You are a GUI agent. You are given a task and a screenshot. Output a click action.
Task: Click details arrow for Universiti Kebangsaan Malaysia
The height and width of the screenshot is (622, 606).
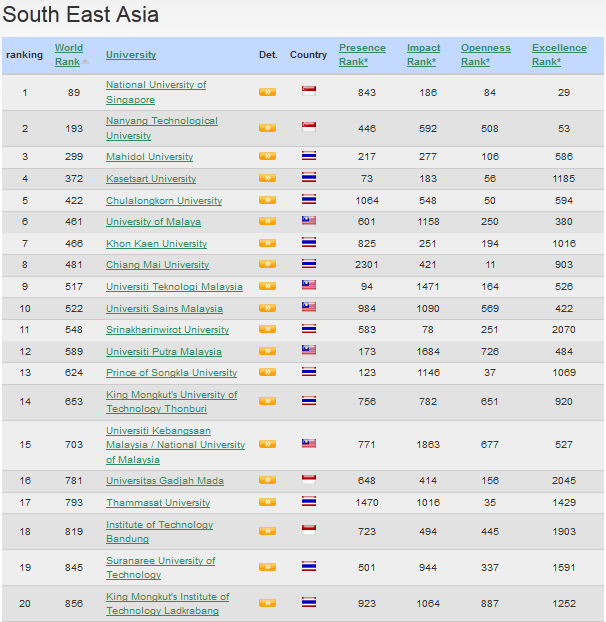pyautogui.click(x=267, y=444)
